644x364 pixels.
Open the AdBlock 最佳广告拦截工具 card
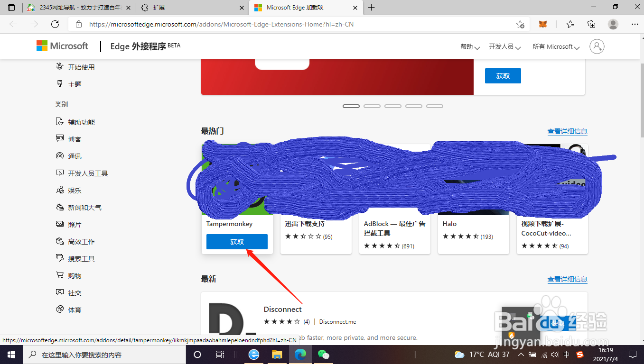[x=395, y=199]
